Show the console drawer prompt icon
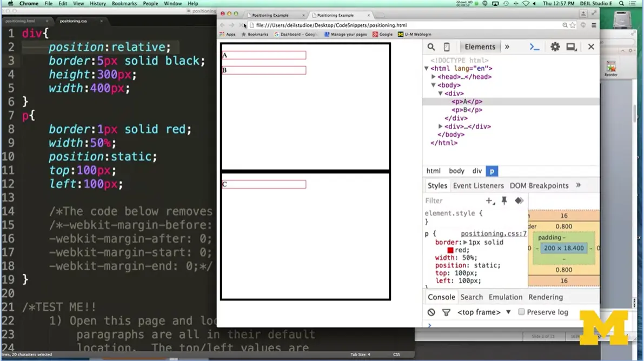Viewport: 644px width, 361px height. point(534,47)
